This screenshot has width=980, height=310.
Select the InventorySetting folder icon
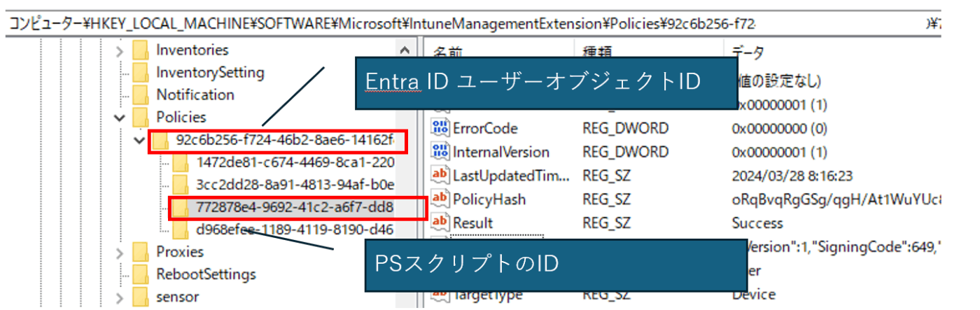[141, 73]
